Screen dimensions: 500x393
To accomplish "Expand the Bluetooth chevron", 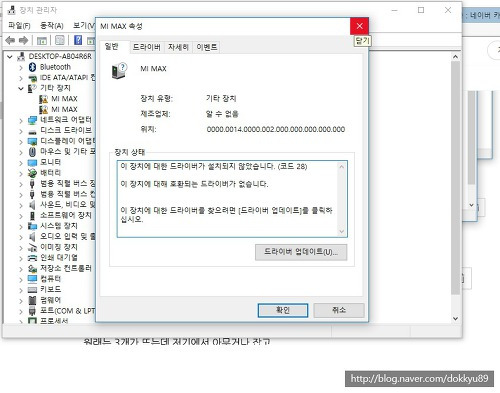I will click(21, 68).
